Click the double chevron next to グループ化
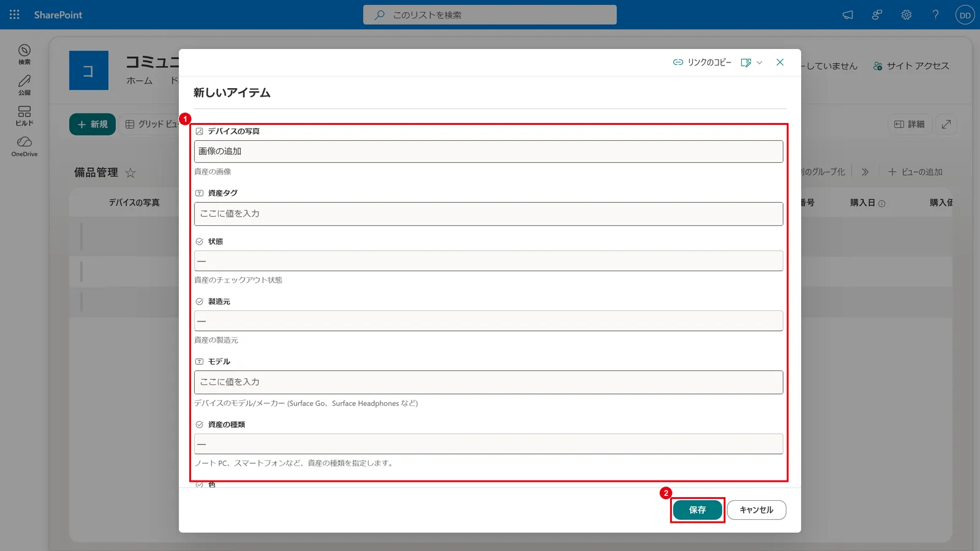 click(865, 172)
